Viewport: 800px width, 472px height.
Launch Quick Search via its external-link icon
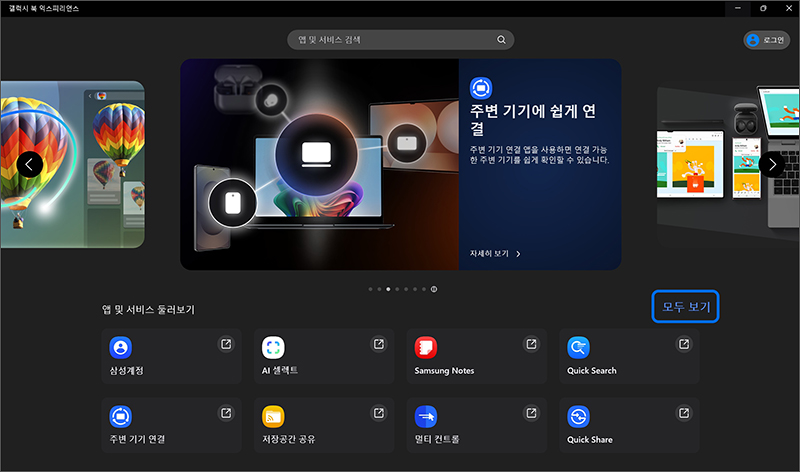[x=684, y=344]
